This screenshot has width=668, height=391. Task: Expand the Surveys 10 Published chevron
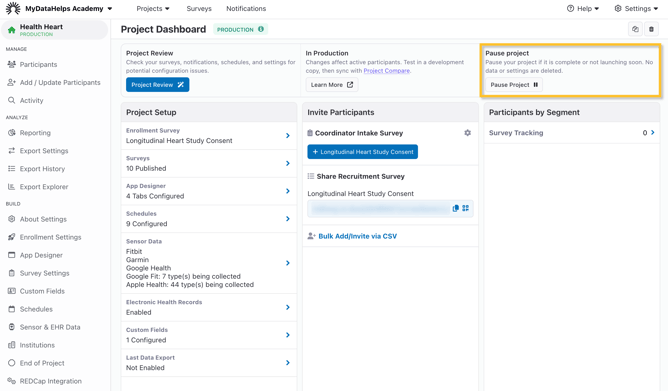point(288,163)
